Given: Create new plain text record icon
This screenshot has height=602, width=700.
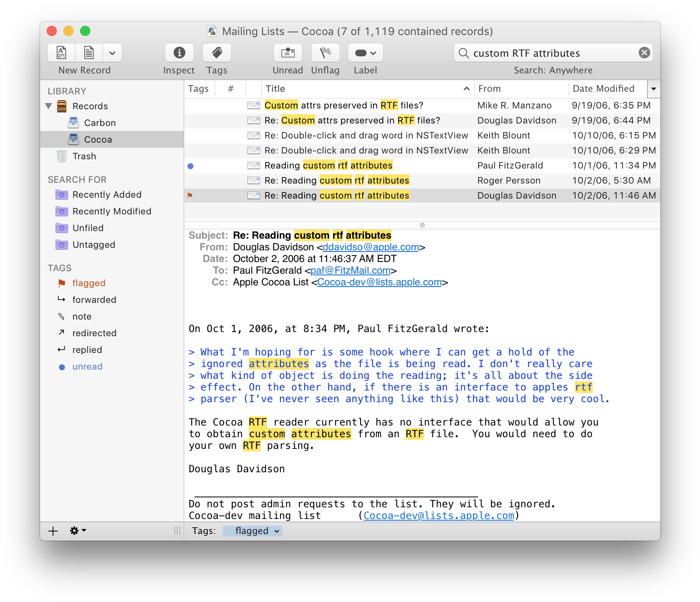Looking at the screenshot, I should point(89,53).
